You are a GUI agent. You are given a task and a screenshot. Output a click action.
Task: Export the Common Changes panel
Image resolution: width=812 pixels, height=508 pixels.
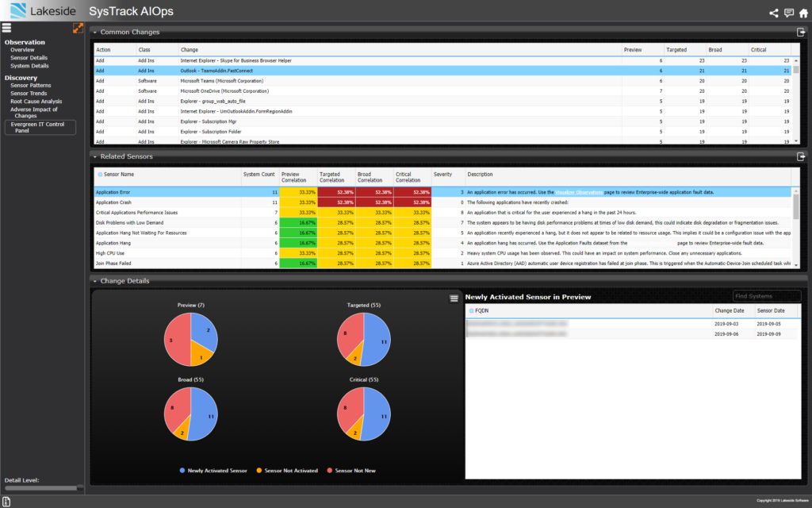pyautogui.click(x=801, y=32)
